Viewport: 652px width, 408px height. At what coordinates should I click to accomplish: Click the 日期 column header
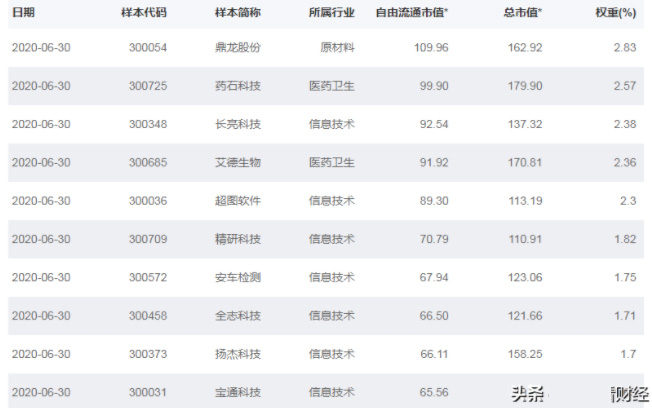click(23, 12)
